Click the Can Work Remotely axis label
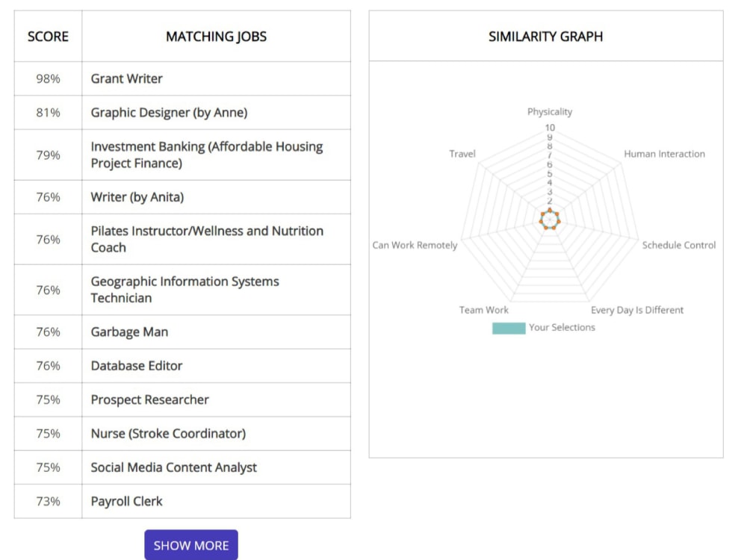Image resolution: width=747 pixels, height=560 pixels. [415, 245]
